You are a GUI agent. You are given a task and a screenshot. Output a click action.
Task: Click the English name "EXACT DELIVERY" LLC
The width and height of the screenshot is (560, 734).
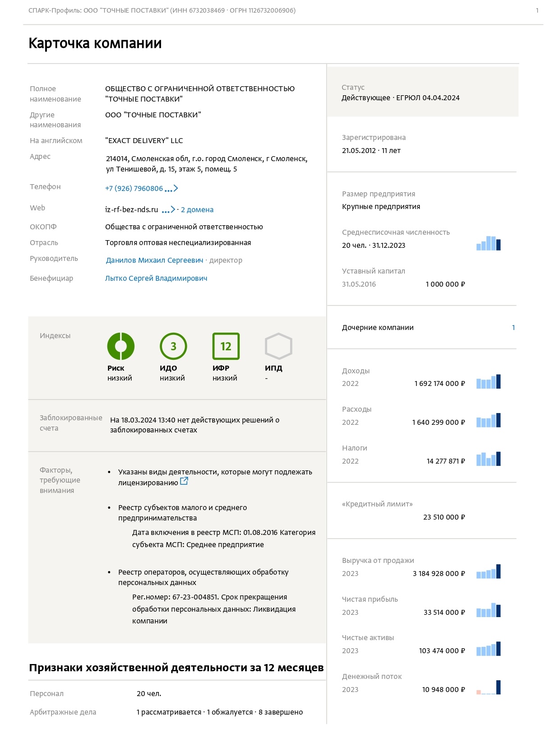144,141
